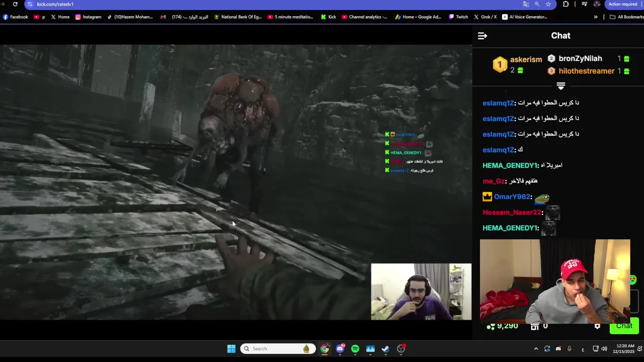Open the volume control in system tray
The height and width of the screenshot is (362, 644).
[x=604, y=348]
